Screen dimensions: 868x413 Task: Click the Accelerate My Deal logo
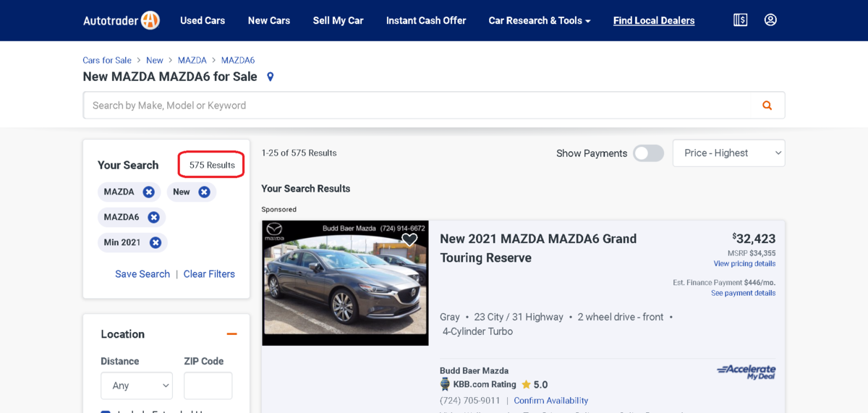pos(746,372)
